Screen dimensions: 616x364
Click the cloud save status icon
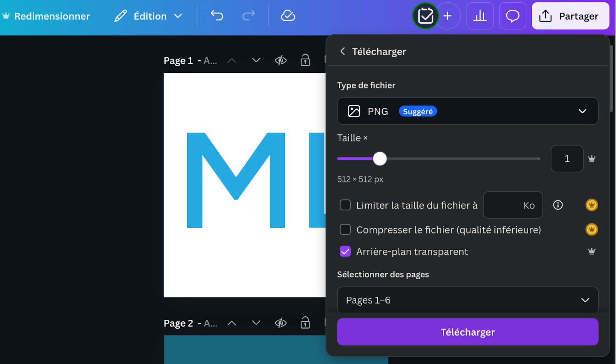[x=288, y=16]
